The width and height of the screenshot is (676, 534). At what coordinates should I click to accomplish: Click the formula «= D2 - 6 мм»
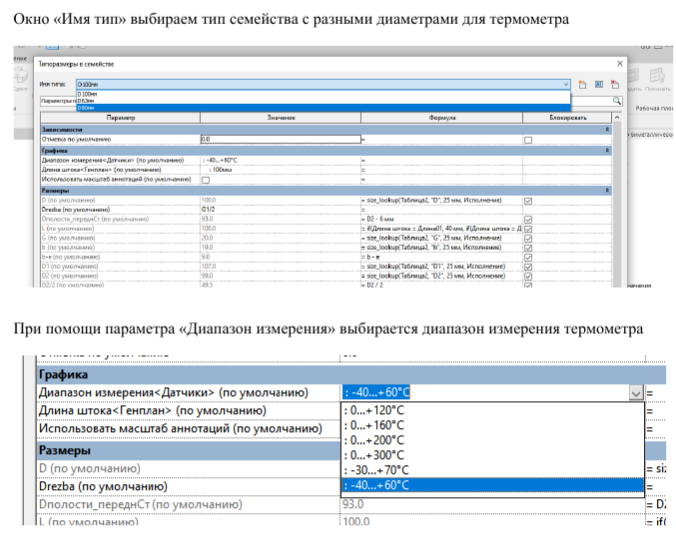pos(378,219)
